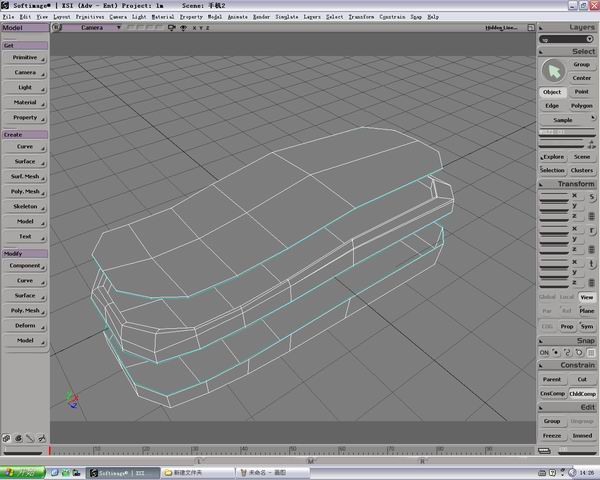Image resolution: width=600 pixels, height=480 pixels.
Task: Open the Render menu
Action: [x=261, y=17]
